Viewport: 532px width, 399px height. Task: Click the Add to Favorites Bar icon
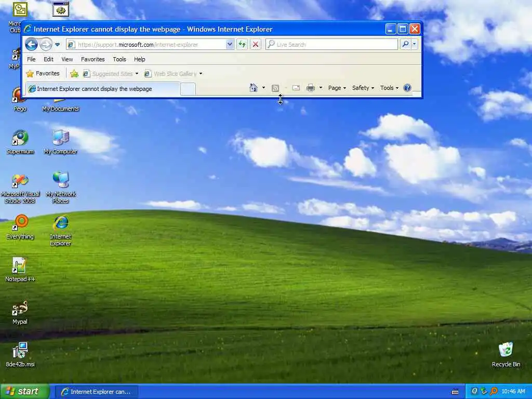(x=74, y=73)
